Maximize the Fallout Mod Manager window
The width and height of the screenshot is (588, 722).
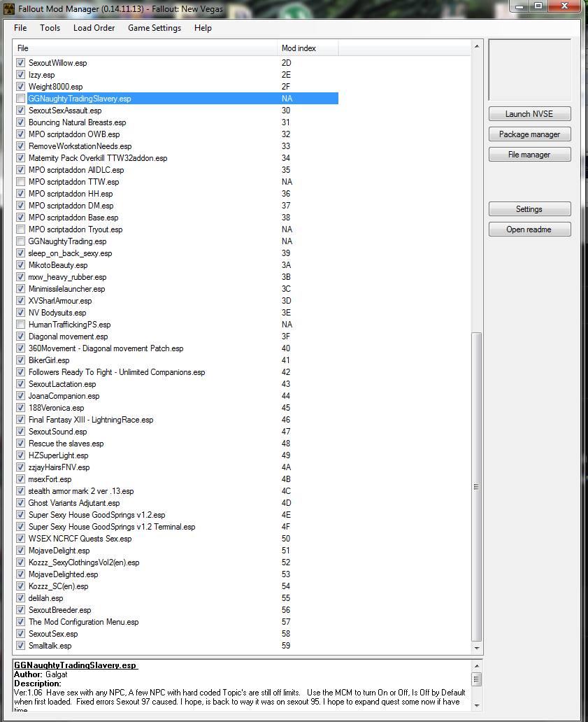[x=538, y=6]
